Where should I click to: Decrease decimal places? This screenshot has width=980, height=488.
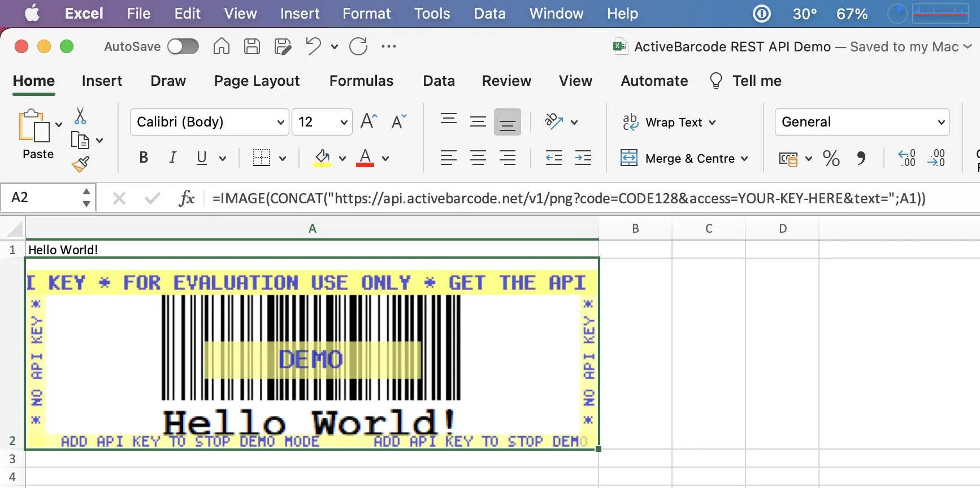936,158
